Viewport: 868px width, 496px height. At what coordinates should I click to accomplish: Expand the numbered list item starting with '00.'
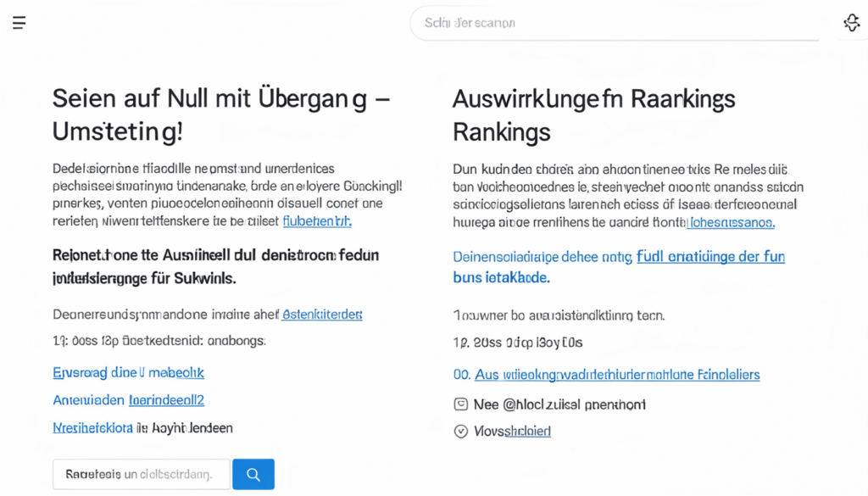pos(606,375)
